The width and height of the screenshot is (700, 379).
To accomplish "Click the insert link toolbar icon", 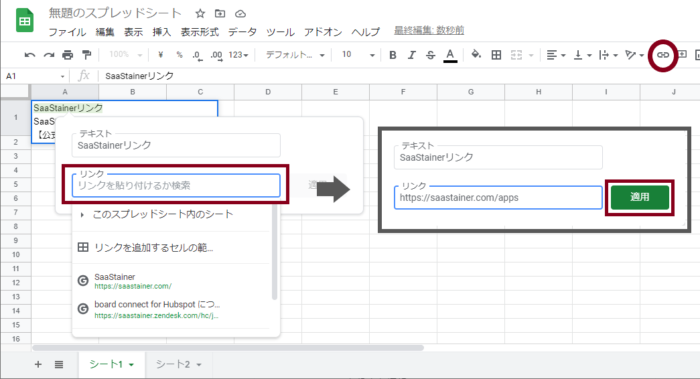I will [x=663, y=55].
